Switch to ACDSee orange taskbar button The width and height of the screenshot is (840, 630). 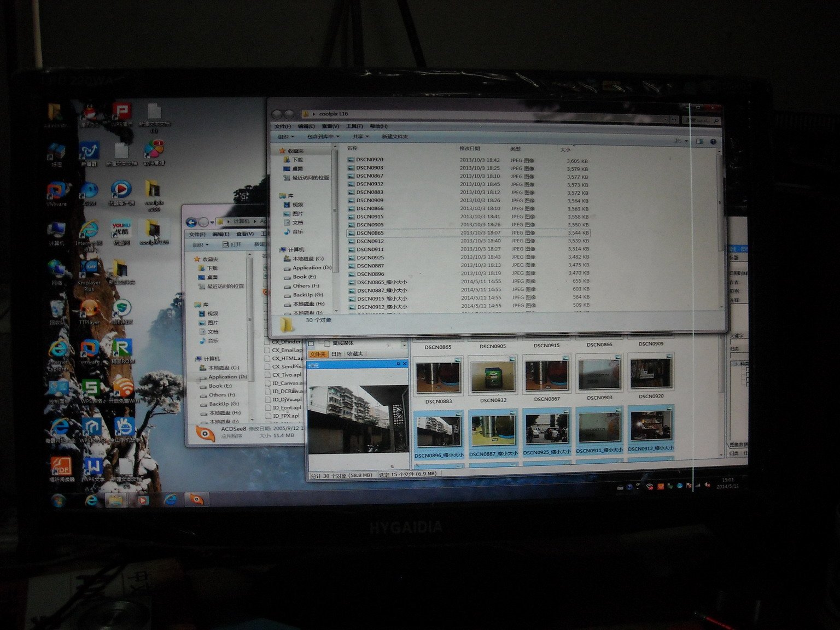[x=196, y=498]
